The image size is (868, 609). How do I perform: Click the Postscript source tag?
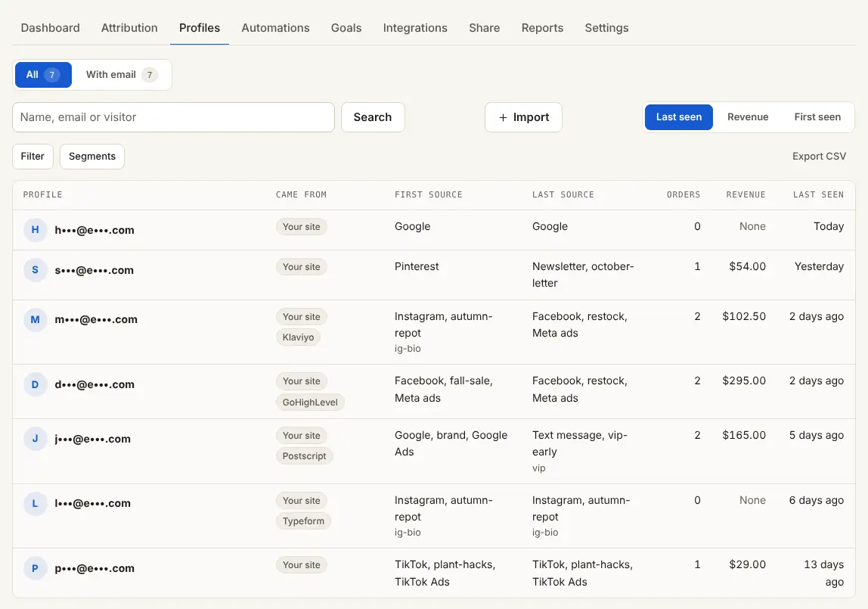304,455
